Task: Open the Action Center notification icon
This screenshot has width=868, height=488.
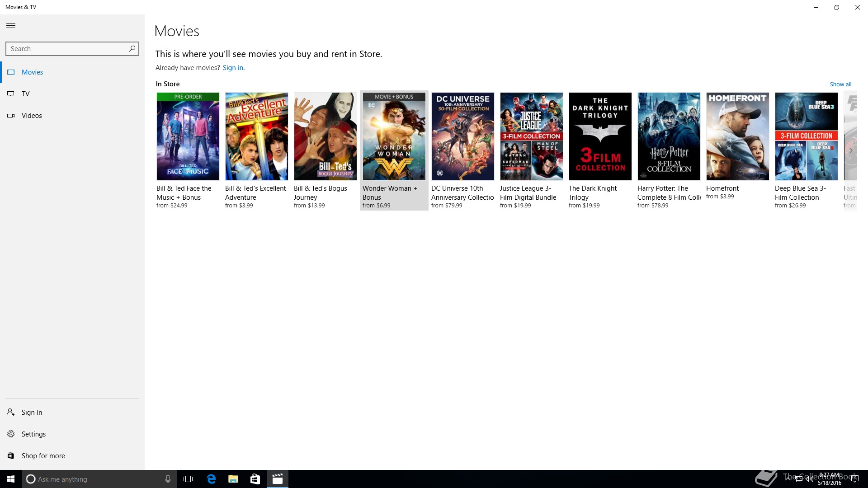Action: coord(855,479)
